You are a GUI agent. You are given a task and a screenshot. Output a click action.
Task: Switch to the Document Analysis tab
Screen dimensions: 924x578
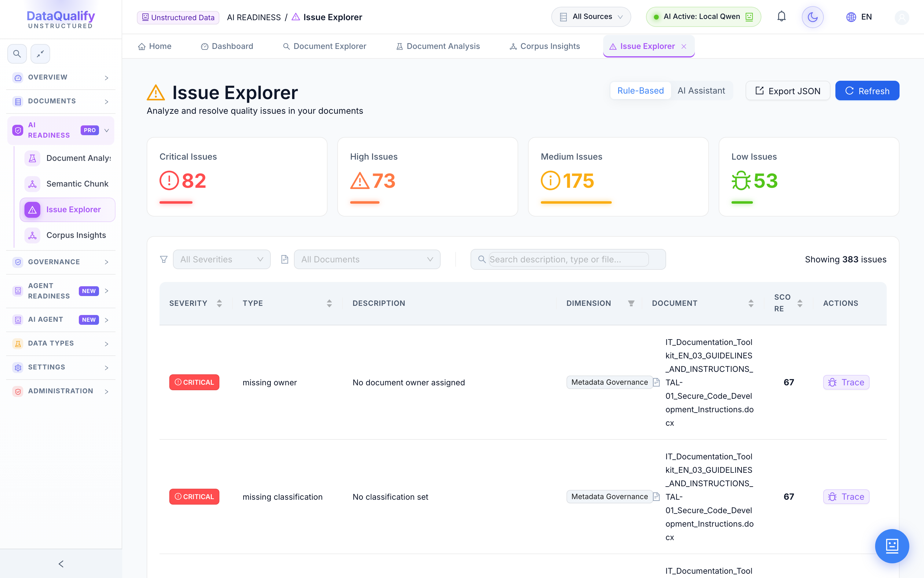point(438,46)
